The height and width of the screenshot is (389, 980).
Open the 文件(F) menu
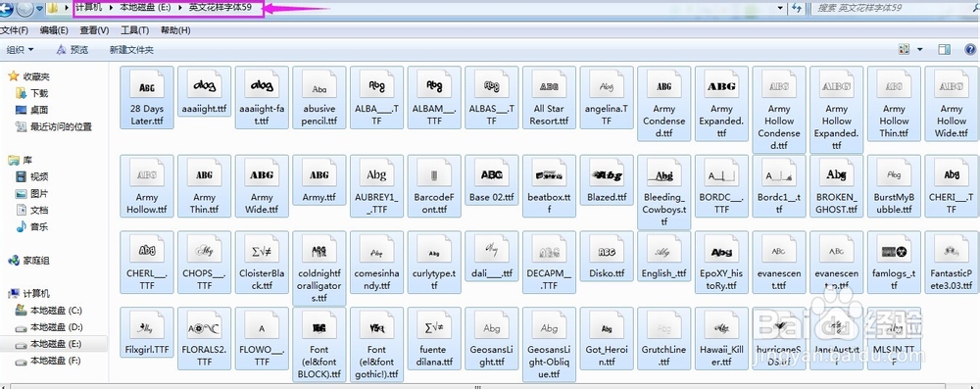pyautogui.click(x=15, y=30)
